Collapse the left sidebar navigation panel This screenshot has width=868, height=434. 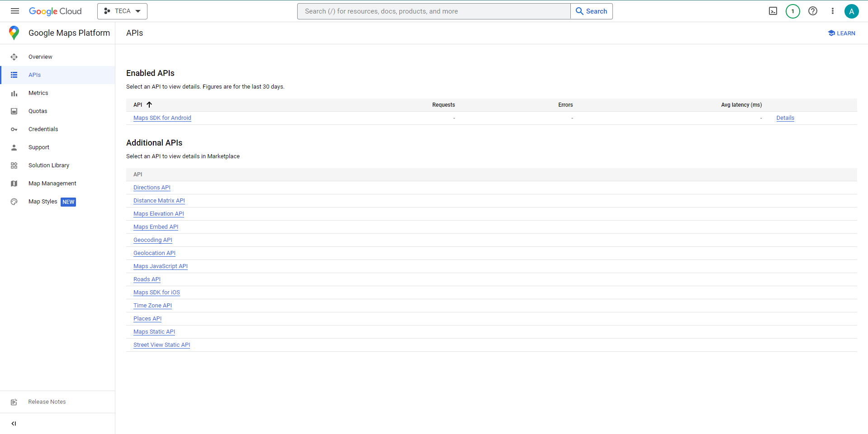coord(14,424)
